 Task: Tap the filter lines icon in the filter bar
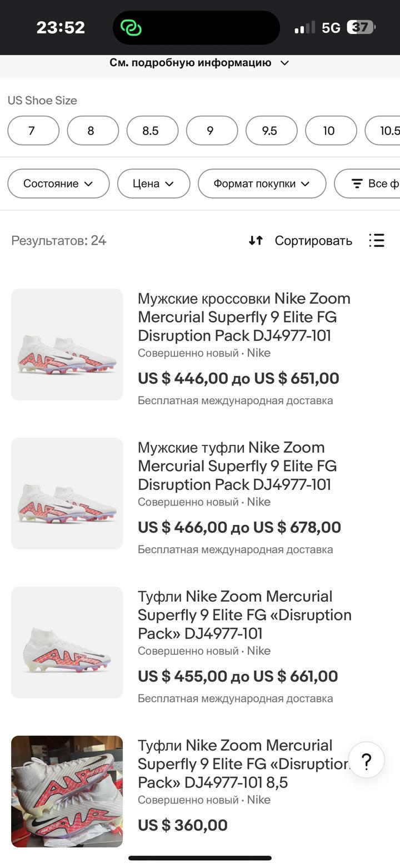(357, 183)
